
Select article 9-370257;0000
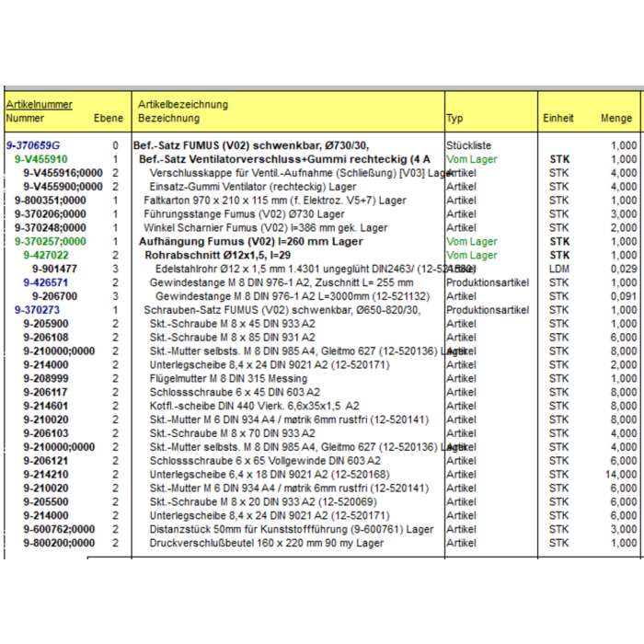[x=50, y=241]
